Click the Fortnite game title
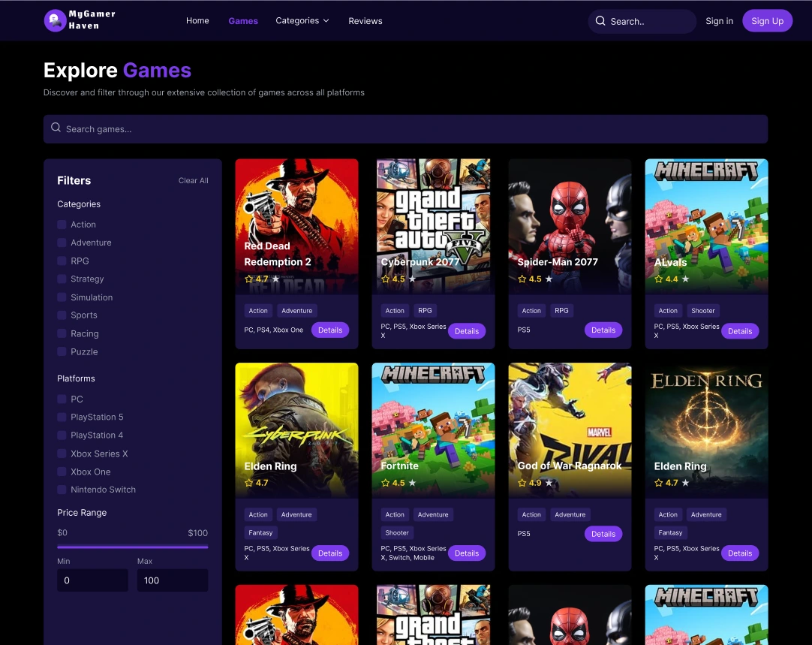812x645 pixels. pos(399,466)
